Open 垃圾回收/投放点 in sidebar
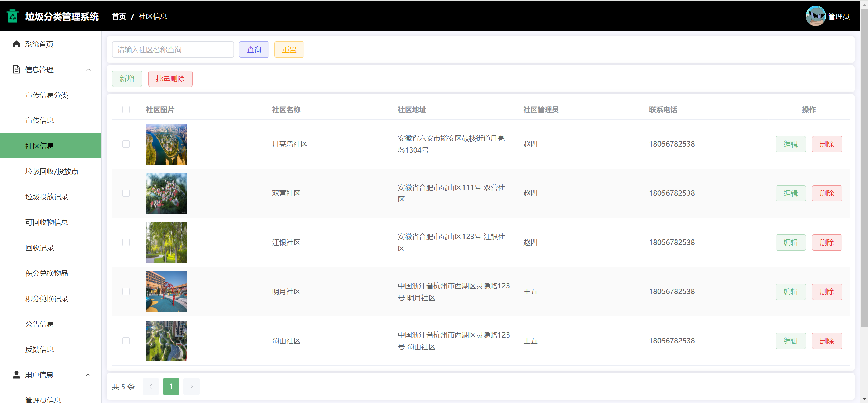 (x=52, y=171)
